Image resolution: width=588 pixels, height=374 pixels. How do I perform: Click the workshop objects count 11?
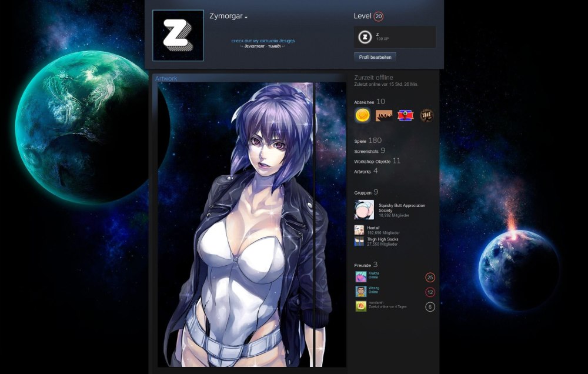396,161
